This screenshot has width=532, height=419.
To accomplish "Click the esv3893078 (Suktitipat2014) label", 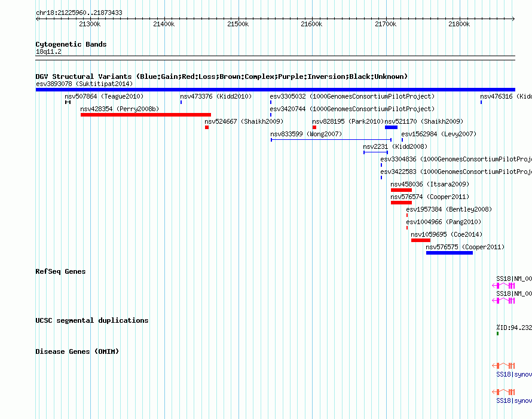I will (x=84, y=84).
